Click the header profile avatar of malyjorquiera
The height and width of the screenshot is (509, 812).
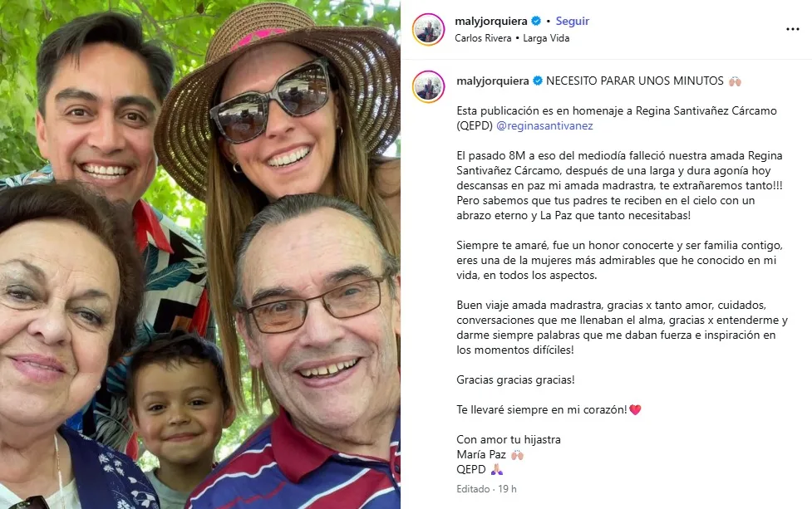(x=428, y=30)
